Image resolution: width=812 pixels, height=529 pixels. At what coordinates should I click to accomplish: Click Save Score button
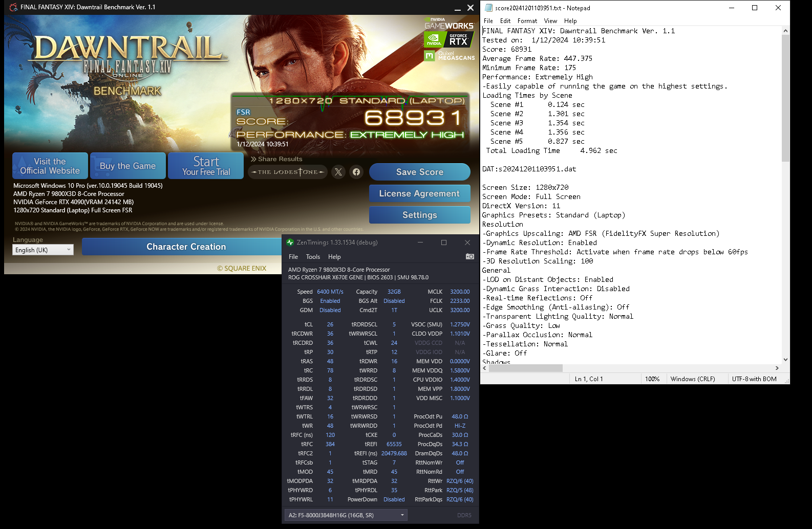[420, 172]
